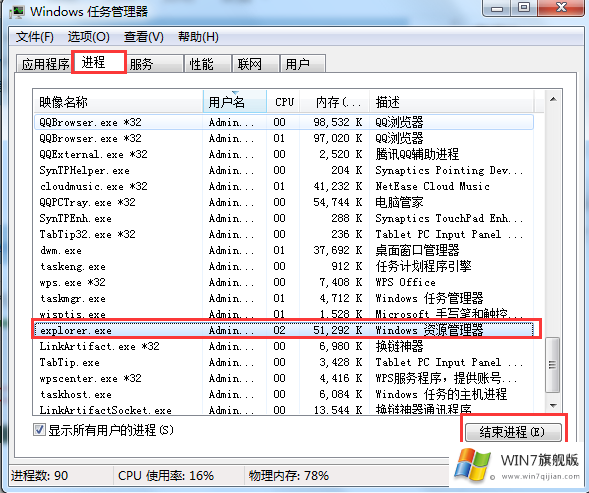The height and width of the screenshot is (493, 589).
Task: Minimize the Task Manager window
Action: [x=497, y=8]
